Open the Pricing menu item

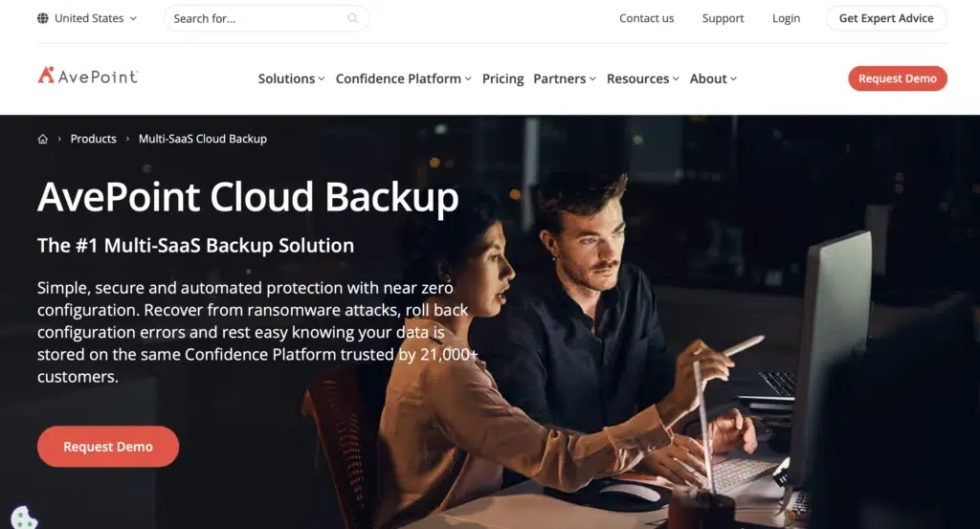coord(502,78)
